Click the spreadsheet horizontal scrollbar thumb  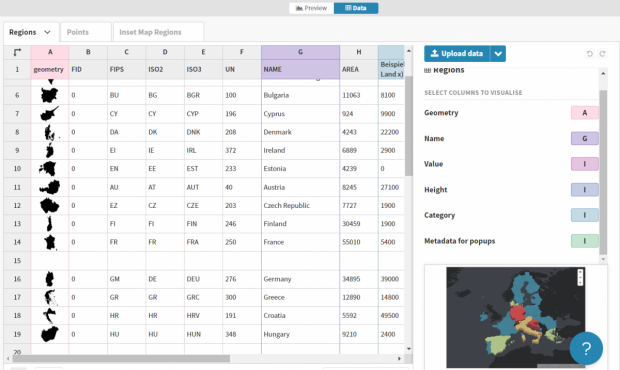pos(121,359)
